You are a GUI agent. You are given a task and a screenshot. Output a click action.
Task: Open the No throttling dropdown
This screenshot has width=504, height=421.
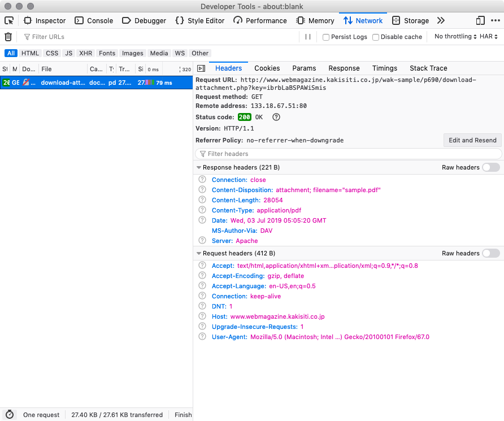(x=456, y=37)
